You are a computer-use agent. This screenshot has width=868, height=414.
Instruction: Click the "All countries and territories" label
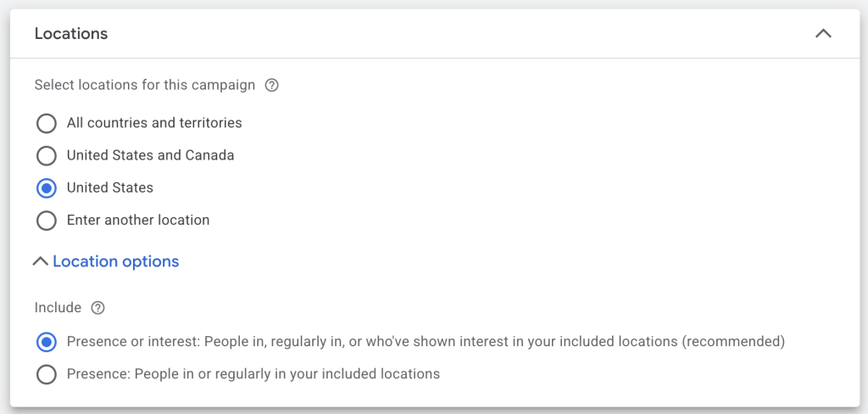click(x=154, y=123)
